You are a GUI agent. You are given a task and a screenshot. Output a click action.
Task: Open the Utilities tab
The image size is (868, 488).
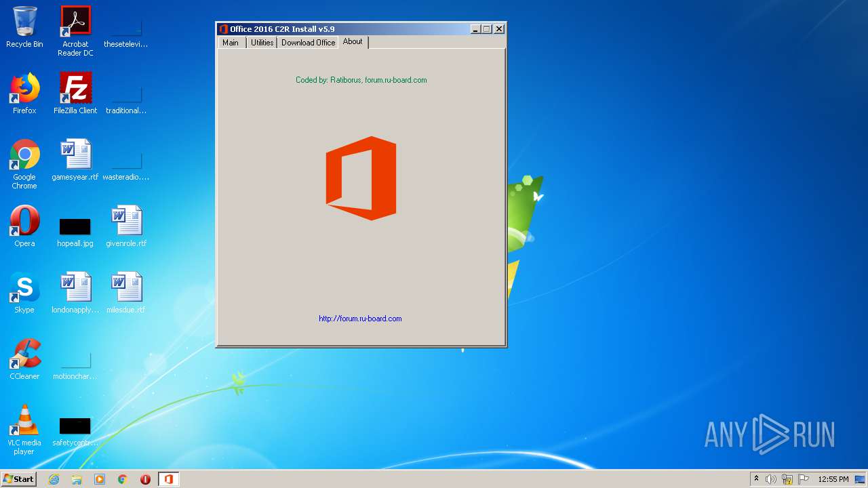pos(262,42)
